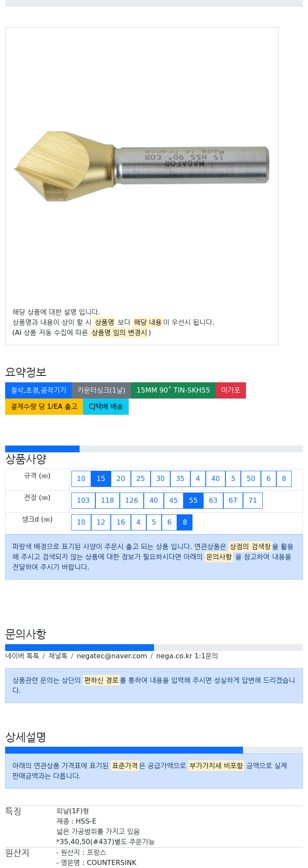Select the highlighted 규격 15 option
The width and height of the screenshot is (308, 868).
point(101,479)
